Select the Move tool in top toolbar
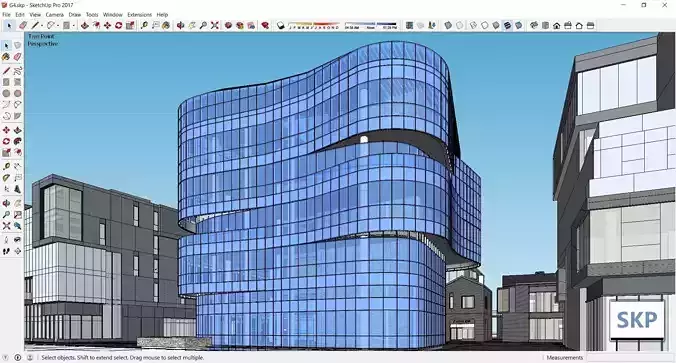Viewport: 676px width, 363px height. (x=107, y=26)
